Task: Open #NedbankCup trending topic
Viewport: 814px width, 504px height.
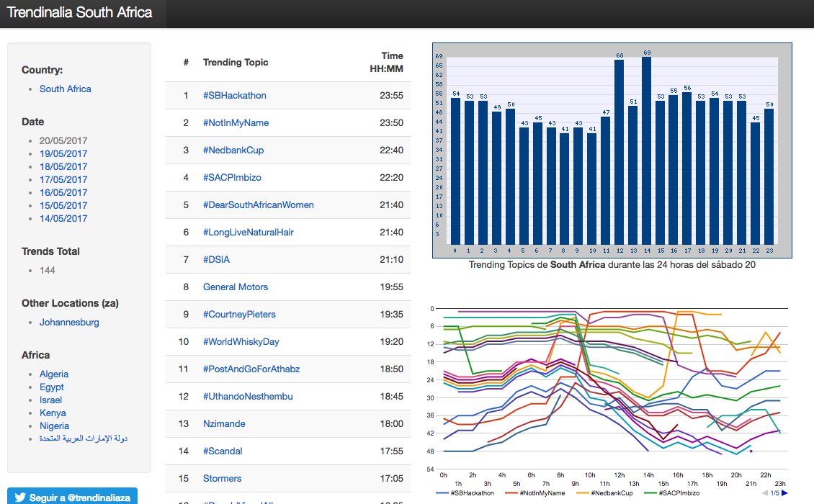Action: click(233, 150)
